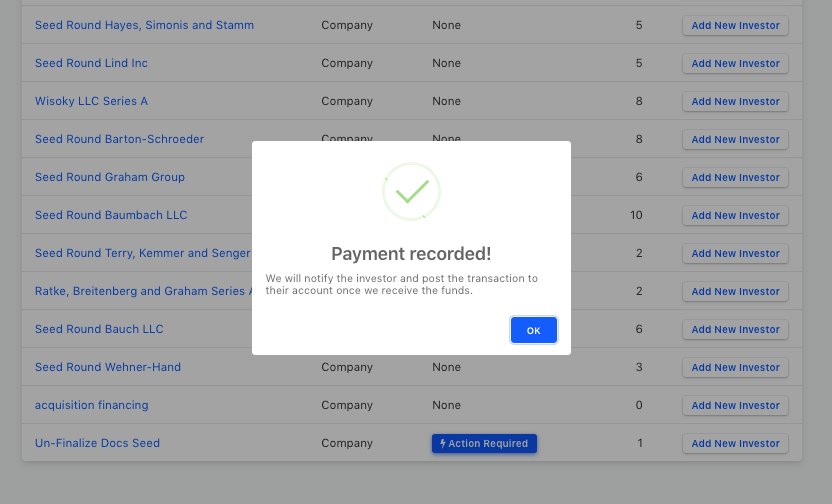The width and height of the screenshot is (832, 504).
Task: Open Seed Round Terry, Kemmer and Senger
Action: pyautogui.click(x=143, y=253)
